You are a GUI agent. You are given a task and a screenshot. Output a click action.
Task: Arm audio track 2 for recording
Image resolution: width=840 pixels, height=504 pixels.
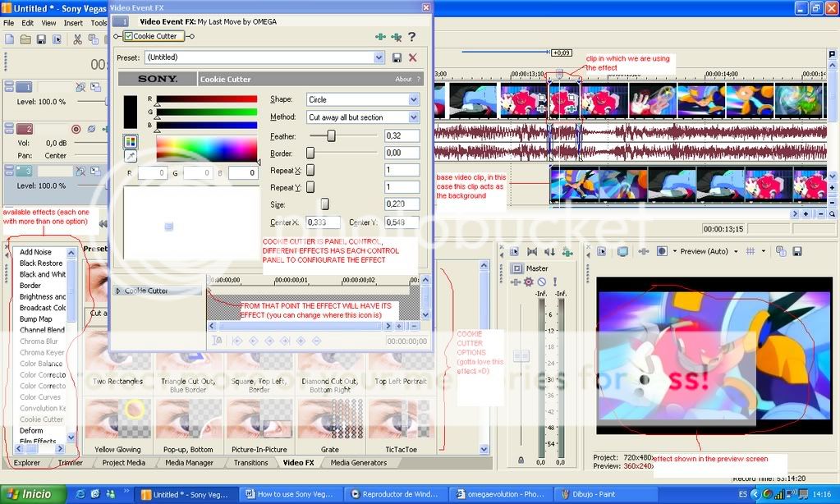click(x=76, y=129)
